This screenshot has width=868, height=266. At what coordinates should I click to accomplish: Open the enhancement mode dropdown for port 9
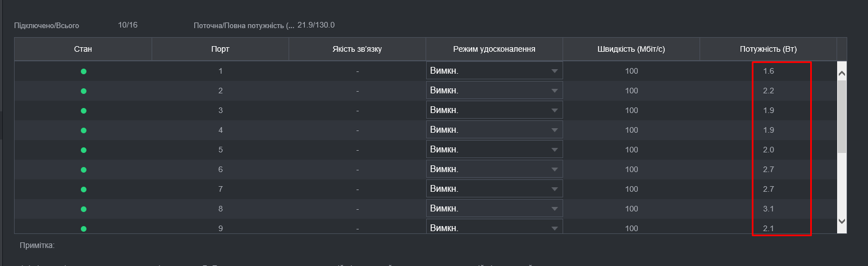(x=494, y=228)
